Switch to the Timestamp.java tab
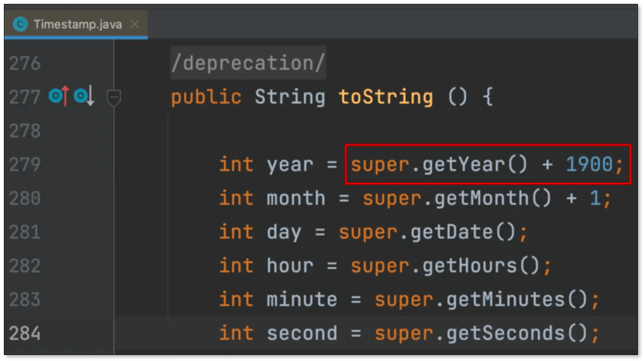The image size is (644, 361). pyautogui.click(x=77, y=24)
